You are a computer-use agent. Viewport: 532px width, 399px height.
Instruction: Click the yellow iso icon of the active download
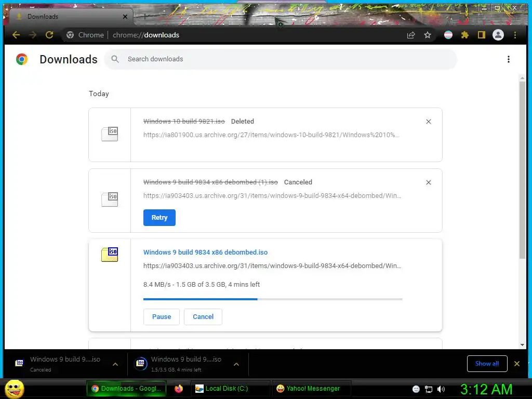click(x=110, y=255)
